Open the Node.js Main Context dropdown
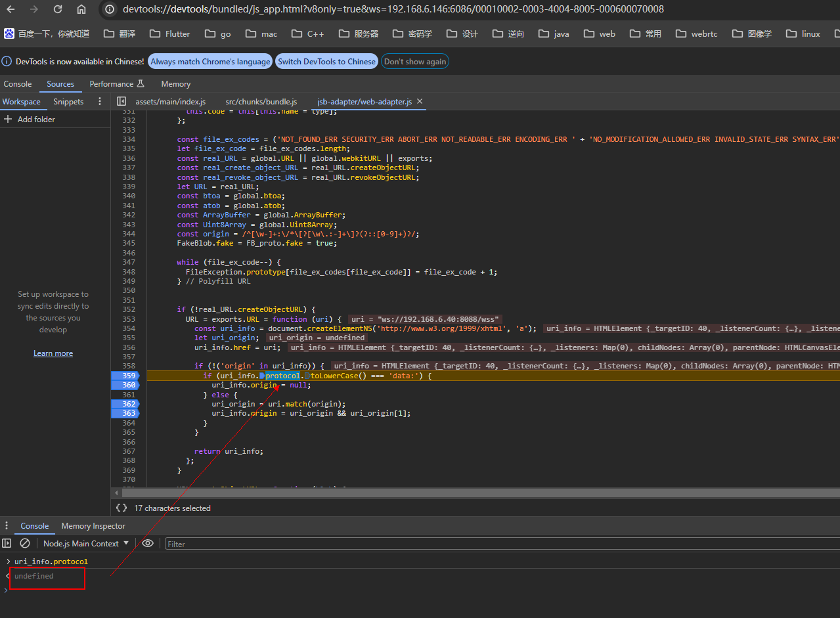Screen dimensions: 840x618 86,543
